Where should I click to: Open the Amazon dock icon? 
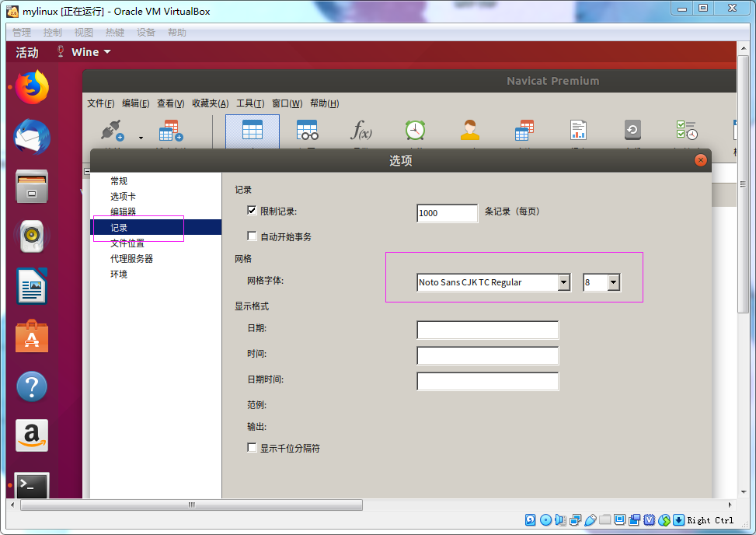coord(32,435)
